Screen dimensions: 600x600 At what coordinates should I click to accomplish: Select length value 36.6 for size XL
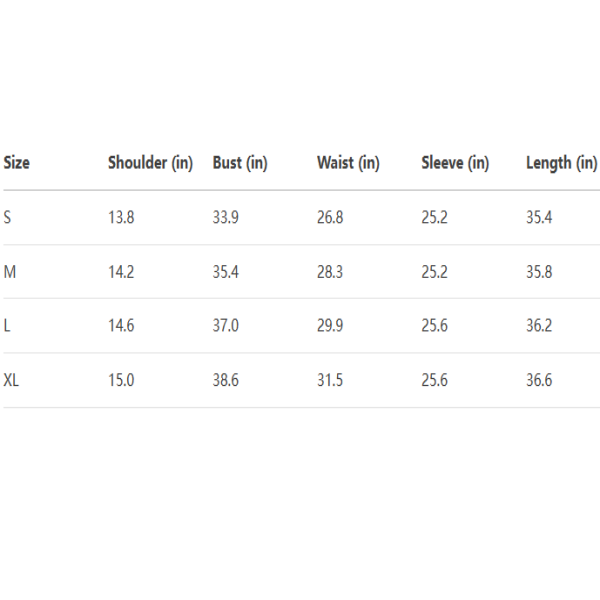[x=539, y=380]
